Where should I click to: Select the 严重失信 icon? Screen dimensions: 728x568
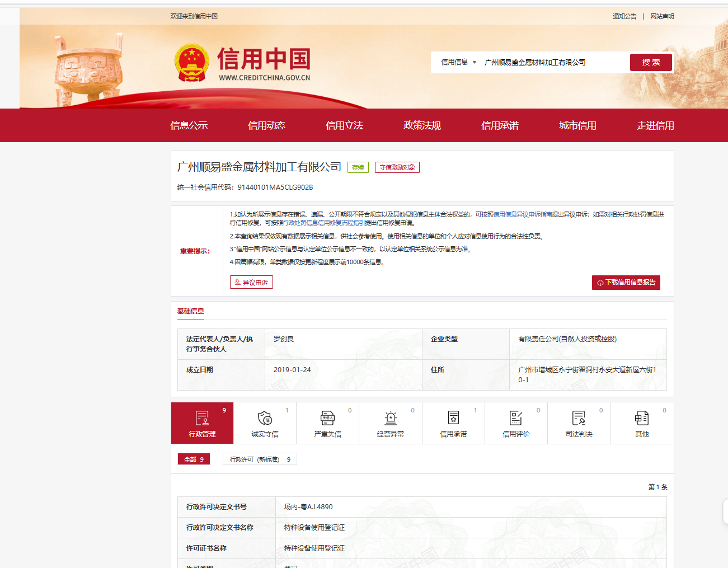(327, 418)
